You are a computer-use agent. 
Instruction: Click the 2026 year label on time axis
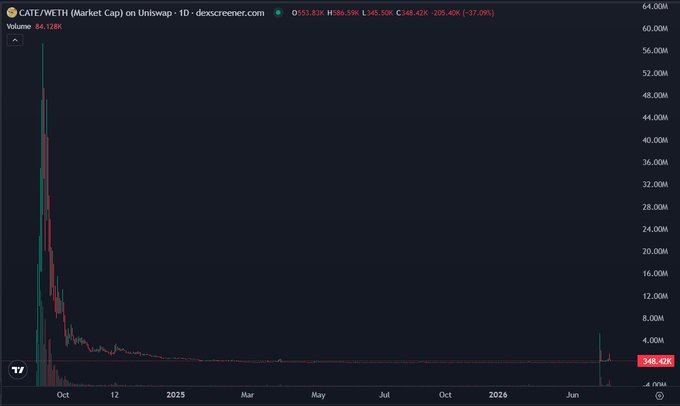(x=498, y=395)
